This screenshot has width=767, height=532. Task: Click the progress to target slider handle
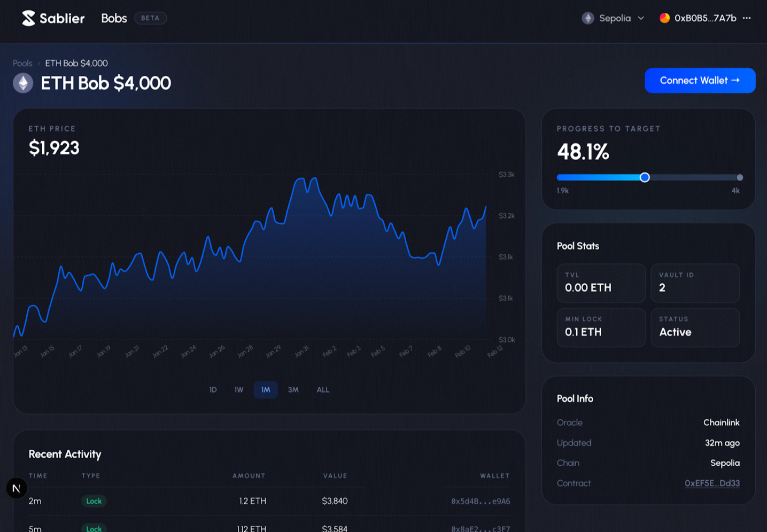click(x=645, y=177)
